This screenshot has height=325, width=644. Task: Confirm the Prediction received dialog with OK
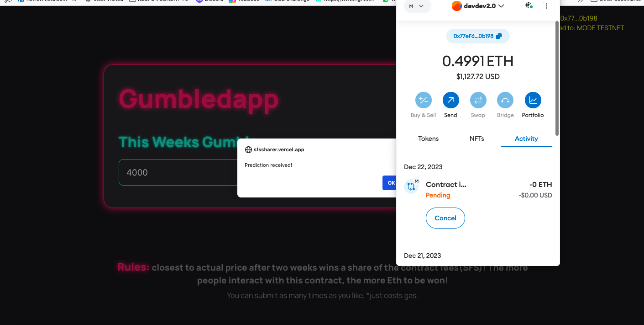[x=389, y=183]
